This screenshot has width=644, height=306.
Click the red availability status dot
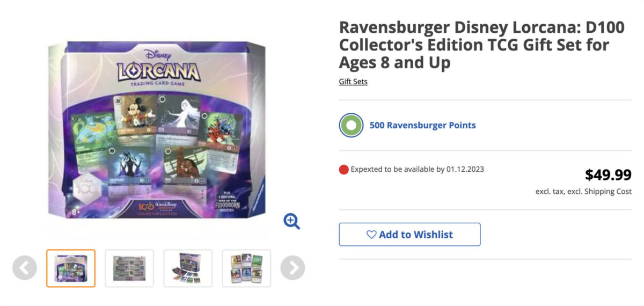point(344,170)
